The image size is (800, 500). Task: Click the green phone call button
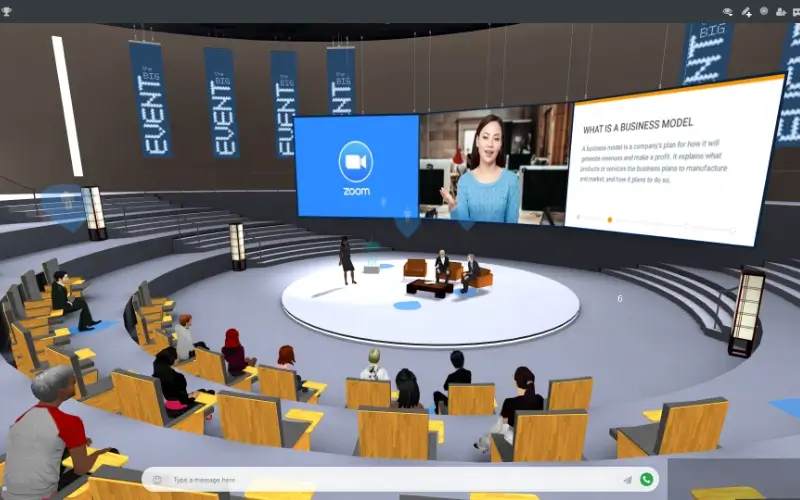pyautogui.click(x=646, y=479)
